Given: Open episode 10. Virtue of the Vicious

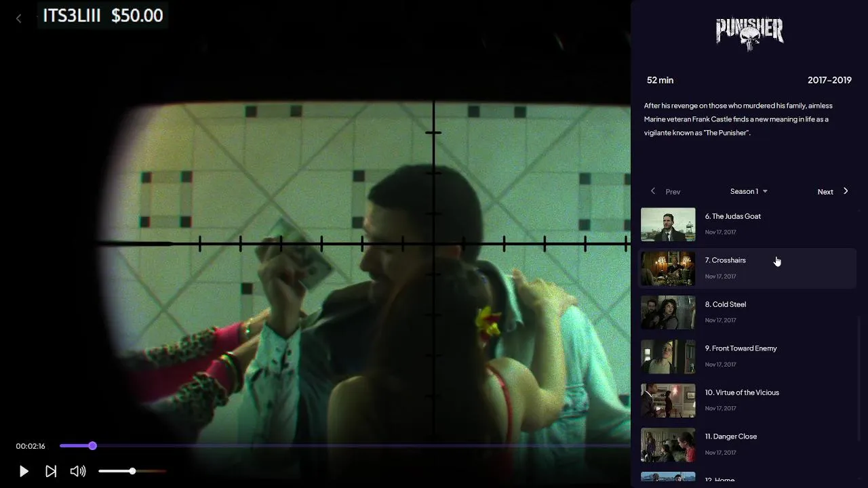Looking at the screenshot, I should tap(749, 400).
